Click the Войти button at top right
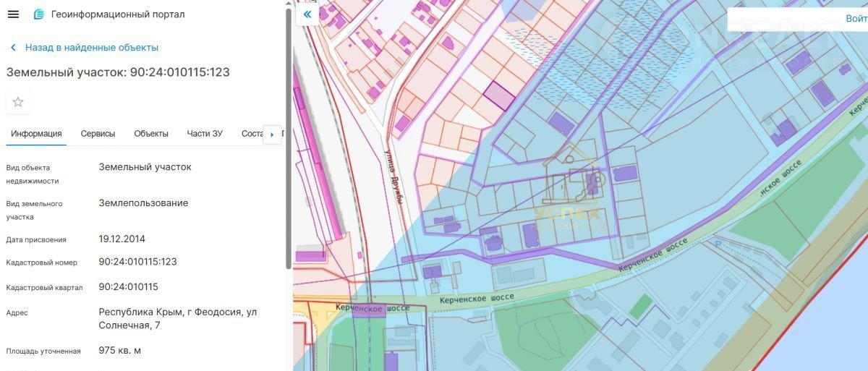868x371 pixels. tap(856, 19)
